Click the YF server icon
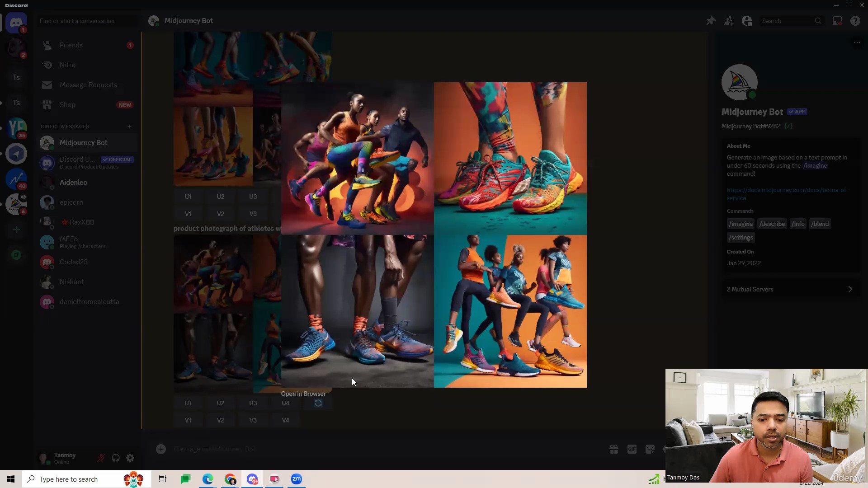868x488 pixels. click(16, 128)
